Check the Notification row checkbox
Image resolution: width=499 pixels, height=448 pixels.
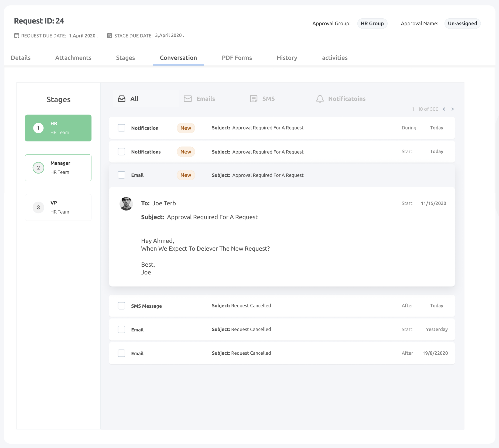point(121,128)
